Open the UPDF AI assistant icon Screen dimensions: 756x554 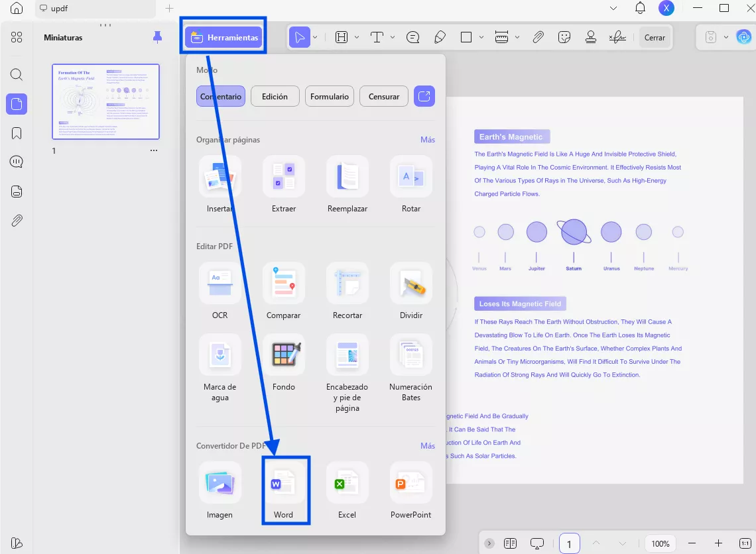(x=744, y=37)
